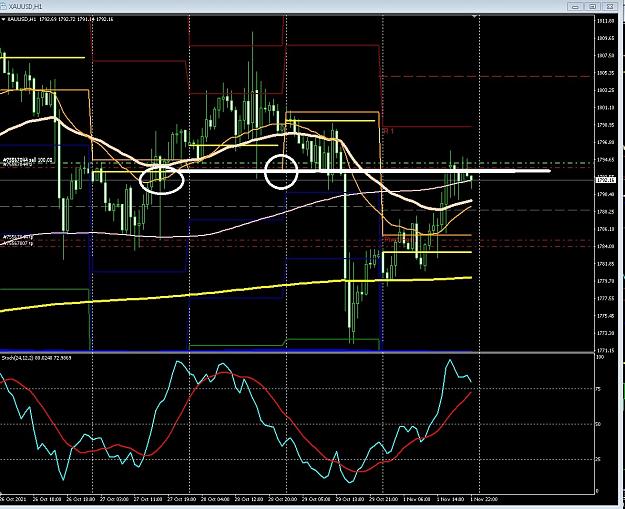The image size is (625, 509).
Task: Click Stochastic scale level 100
Action: pos(600,357)
